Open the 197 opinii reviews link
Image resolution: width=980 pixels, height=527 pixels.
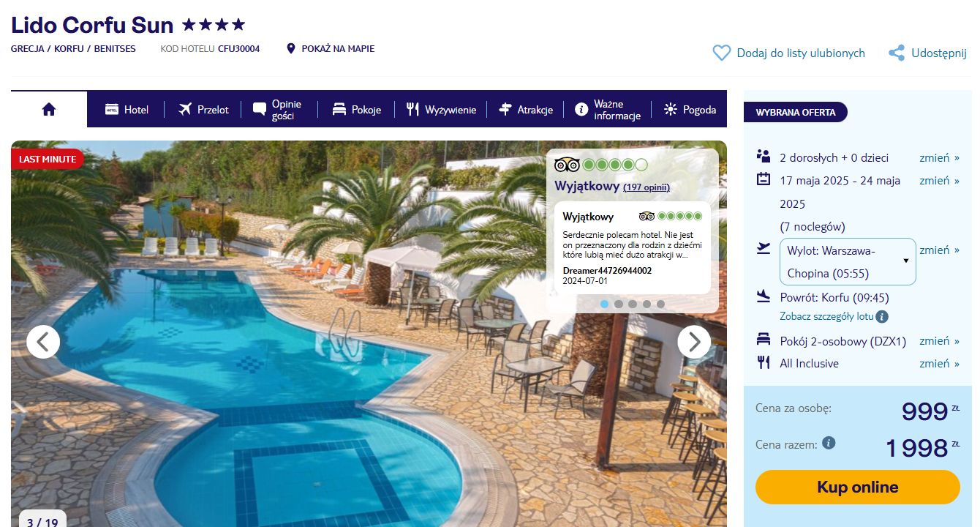[x=647, y=187]
